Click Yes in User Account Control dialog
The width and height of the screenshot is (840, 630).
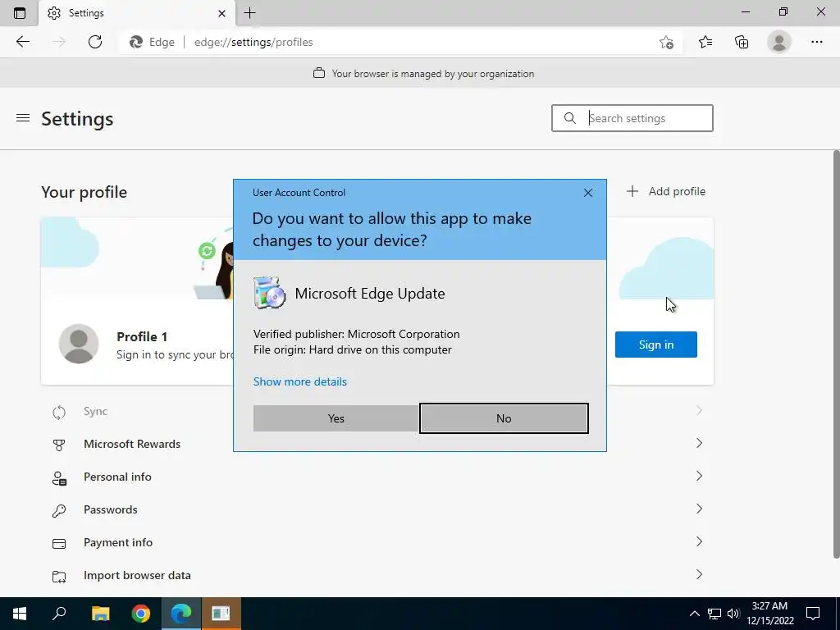[x=336, y=418]
